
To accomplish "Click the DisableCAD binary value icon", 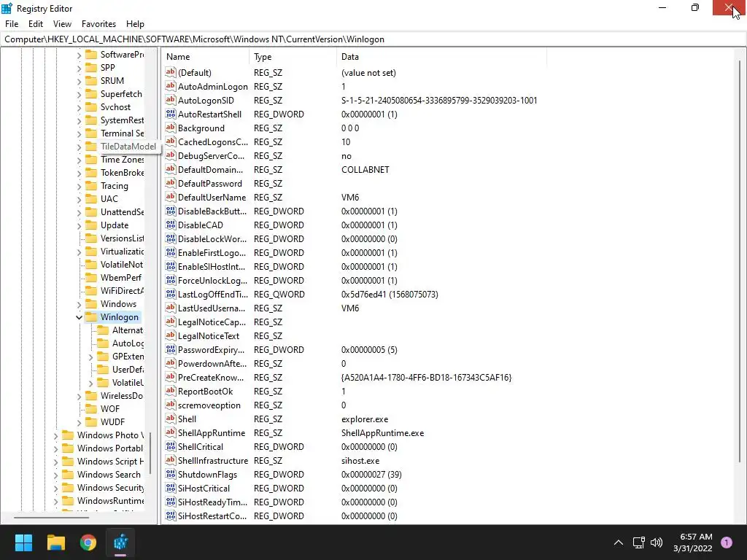I will (171, 225).
